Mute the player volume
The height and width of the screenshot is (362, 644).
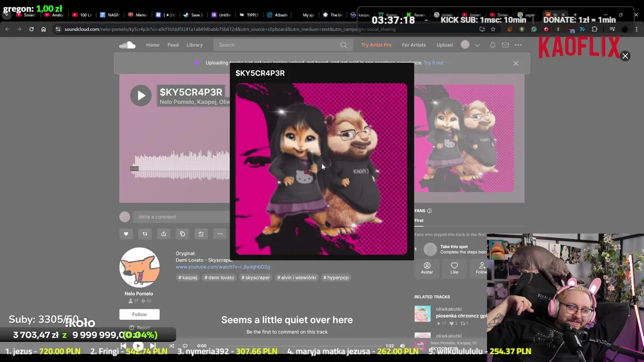pyautogui.click(x=402, y=346)
